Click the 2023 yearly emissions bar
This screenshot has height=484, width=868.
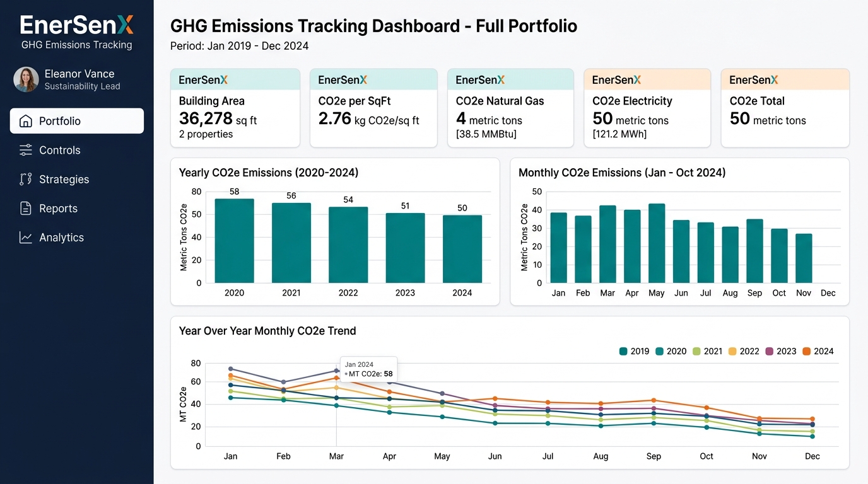[x=405, y=248]
